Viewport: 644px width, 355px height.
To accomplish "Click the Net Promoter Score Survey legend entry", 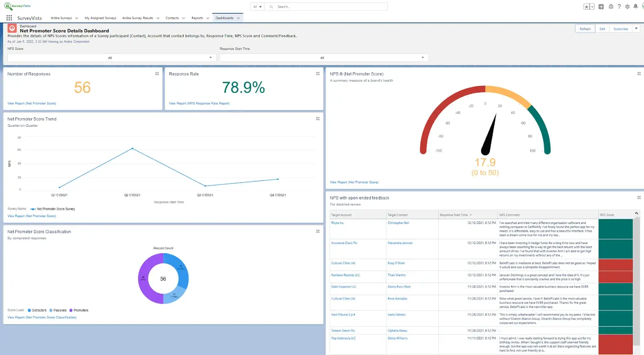I will [53, 209].
